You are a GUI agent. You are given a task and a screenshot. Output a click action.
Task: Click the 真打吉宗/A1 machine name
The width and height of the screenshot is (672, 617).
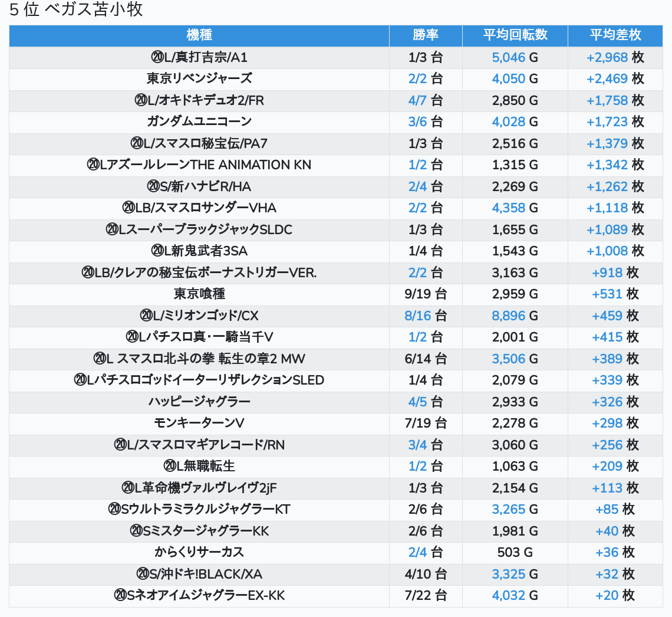point(199,57)
